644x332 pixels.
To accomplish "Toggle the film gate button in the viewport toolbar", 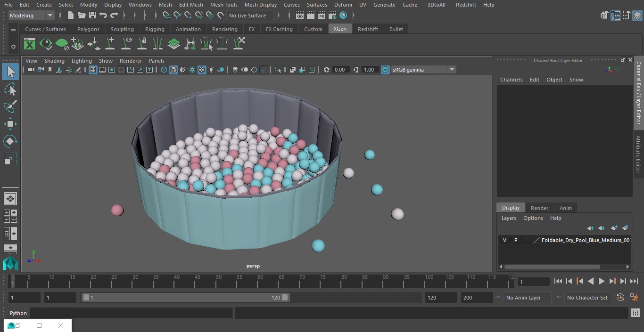I will tap(102, 70).
